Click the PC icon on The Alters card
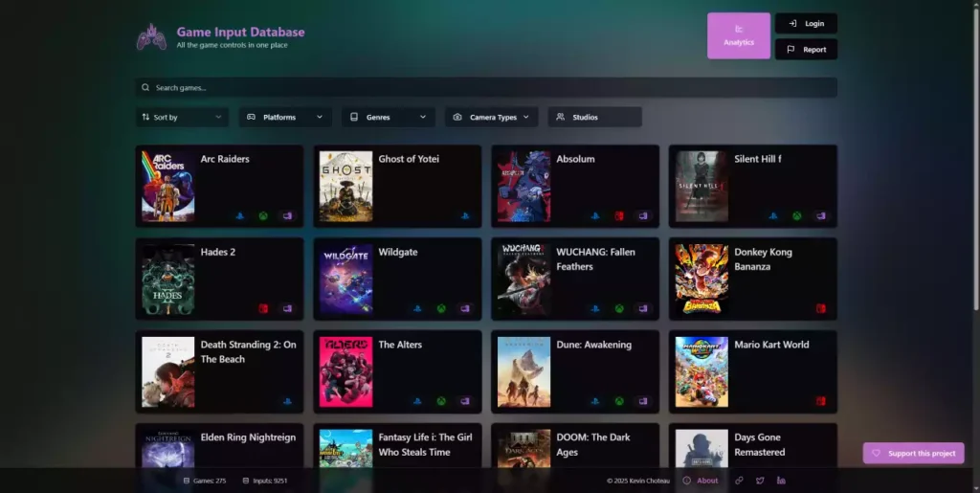Screen dimensions: 980x493 (x=465, y=402)
